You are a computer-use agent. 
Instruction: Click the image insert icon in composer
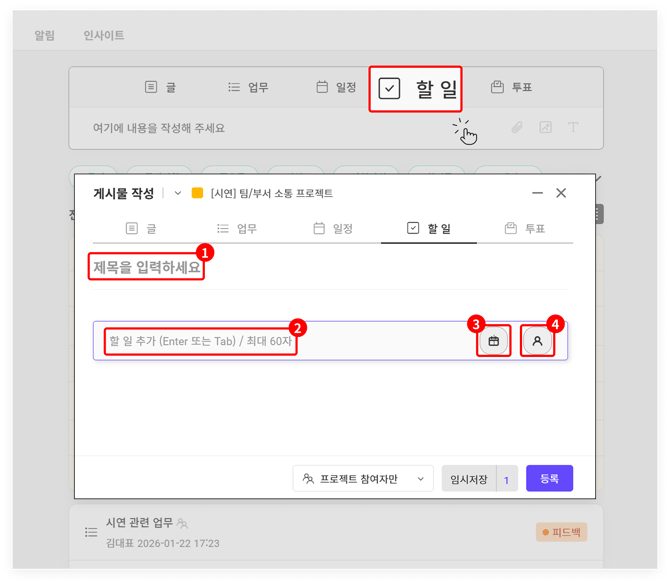click(x=545, y=128)
